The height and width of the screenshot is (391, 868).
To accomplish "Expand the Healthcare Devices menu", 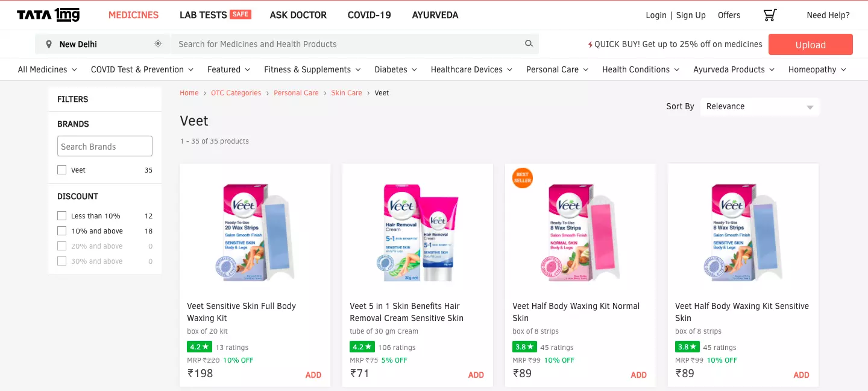I will point(471,69).
